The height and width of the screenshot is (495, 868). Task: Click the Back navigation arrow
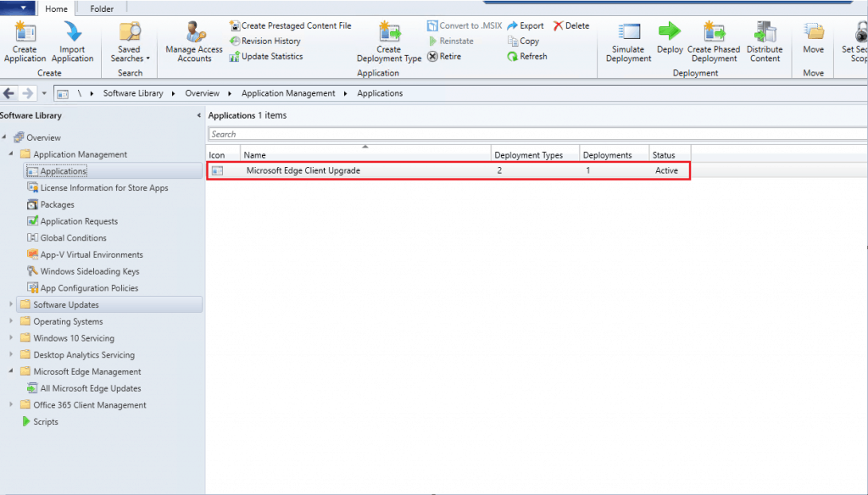point(8,93)
